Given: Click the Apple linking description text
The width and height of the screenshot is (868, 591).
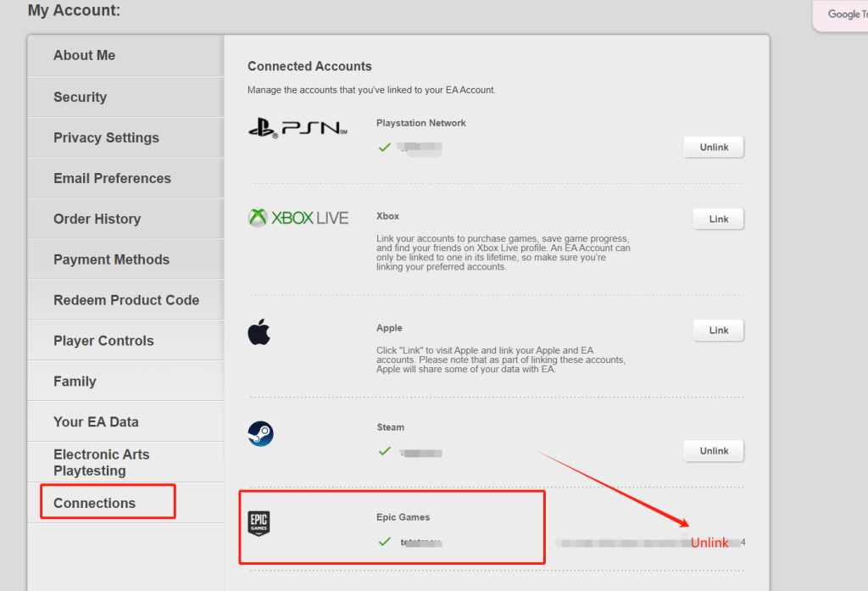Looking at the screenshot, I should coord(501,360).
